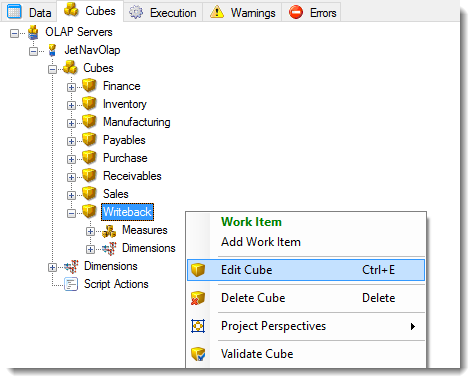Collapse the JetNavOlap server node
This screenshot has height=383, width=475.
(33, 51)
